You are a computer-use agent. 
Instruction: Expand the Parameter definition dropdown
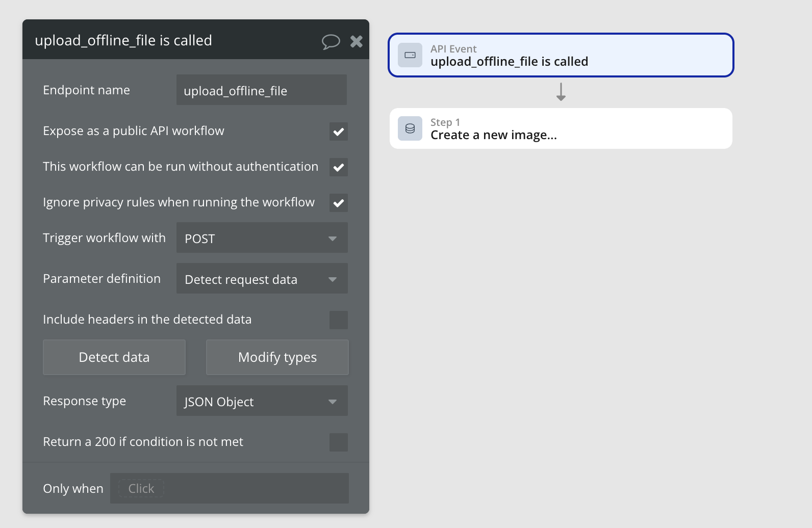pos(262,279)
